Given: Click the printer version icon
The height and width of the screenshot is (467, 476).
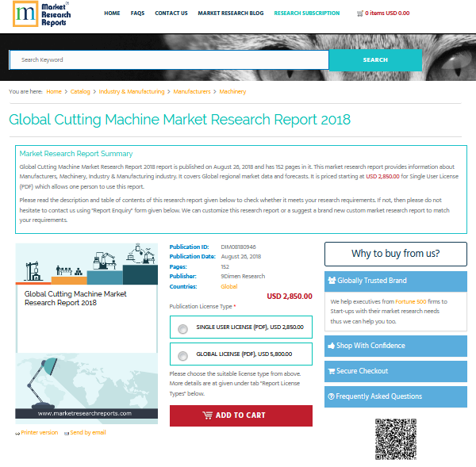Looking at the screenshot, I should point(17,434).
